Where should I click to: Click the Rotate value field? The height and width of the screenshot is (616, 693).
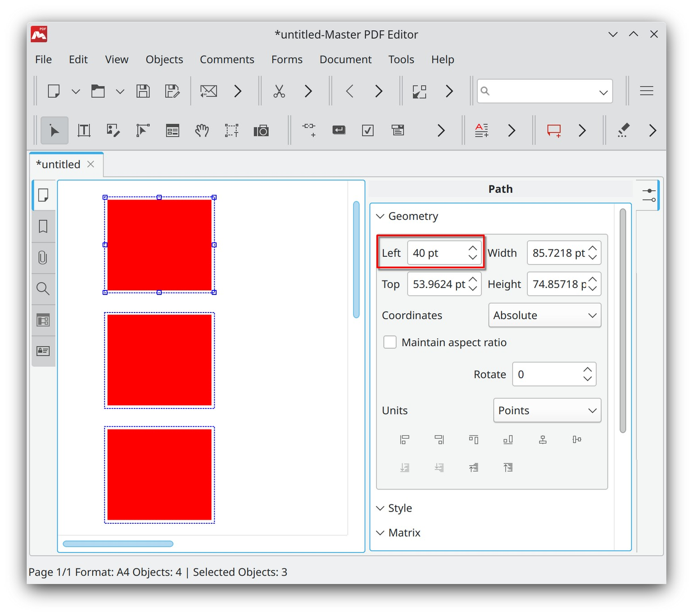(554, 374)
